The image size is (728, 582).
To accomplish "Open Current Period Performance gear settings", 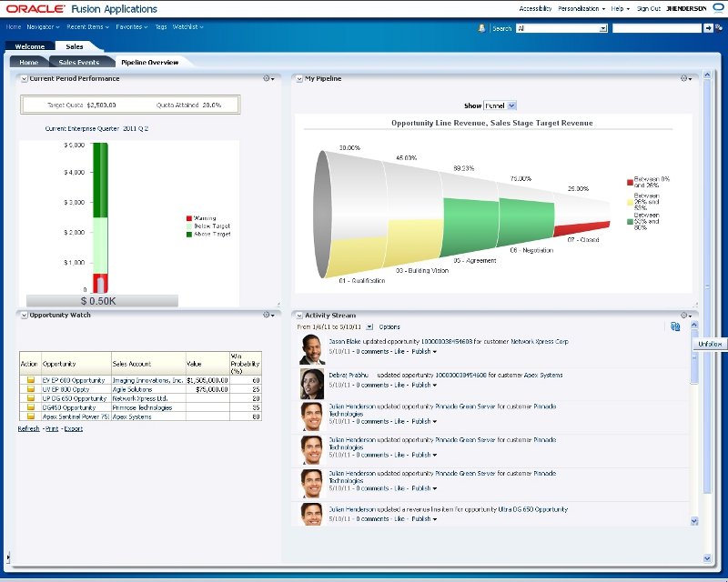I will (x=268, y=78).
